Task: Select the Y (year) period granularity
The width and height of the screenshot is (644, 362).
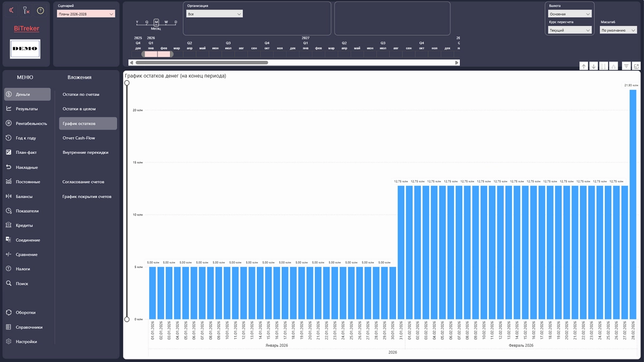Action: click(137, 23)
